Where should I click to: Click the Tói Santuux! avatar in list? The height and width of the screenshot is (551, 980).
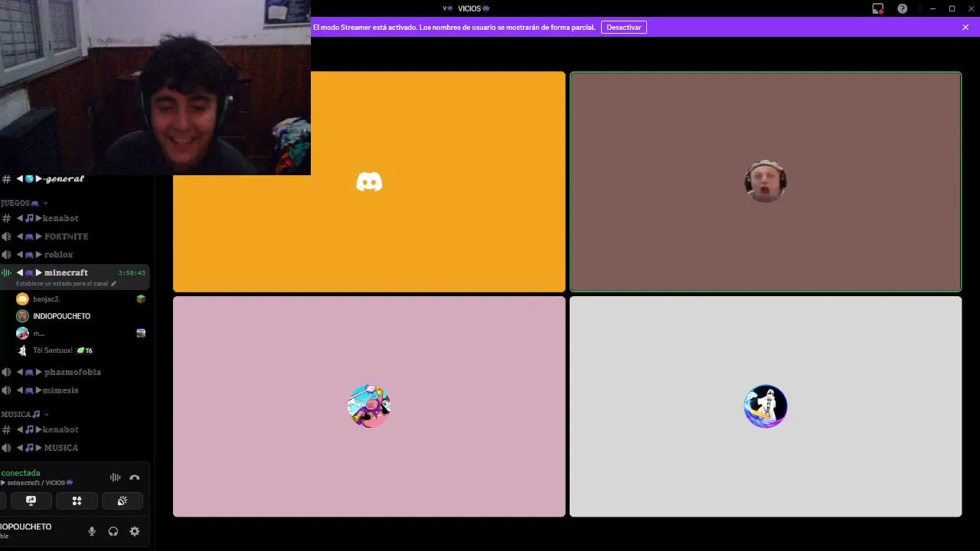coord(22,350)
